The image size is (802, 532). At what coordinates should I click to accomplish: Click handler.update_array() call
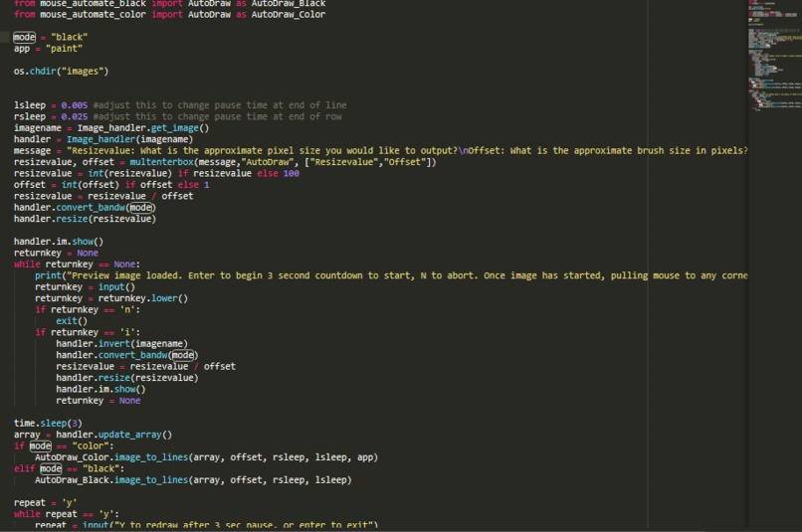(114, 435)
